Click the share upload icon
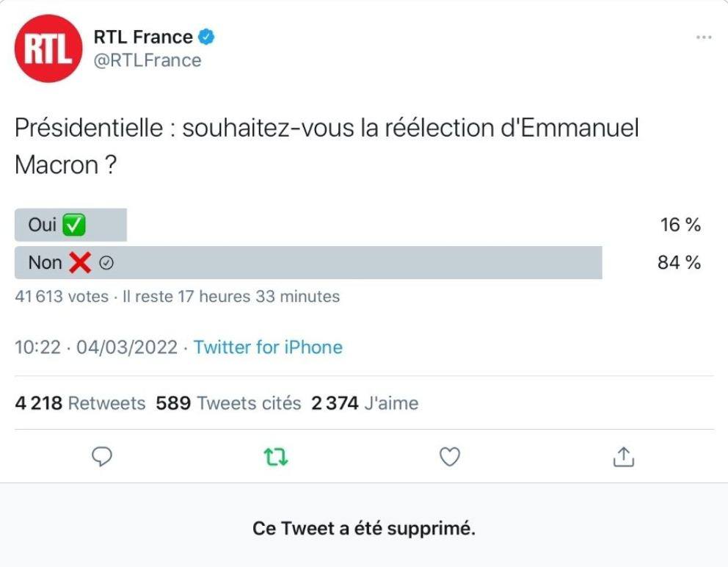728x567 pixels. coord(624,456)
